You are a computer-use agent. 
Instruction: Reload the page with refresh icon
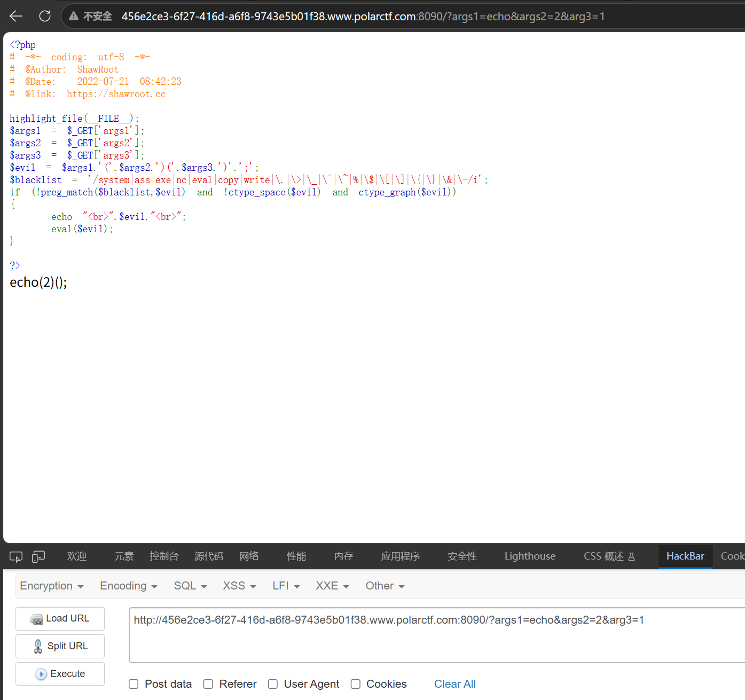pyautogui.click(x=45, y=16)
